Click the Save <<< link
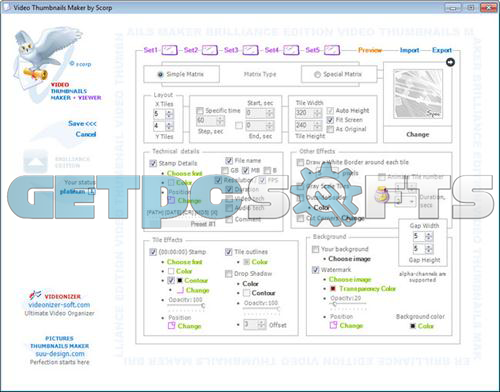The width and height of the screenshot is (500, 392). (82, 123)
